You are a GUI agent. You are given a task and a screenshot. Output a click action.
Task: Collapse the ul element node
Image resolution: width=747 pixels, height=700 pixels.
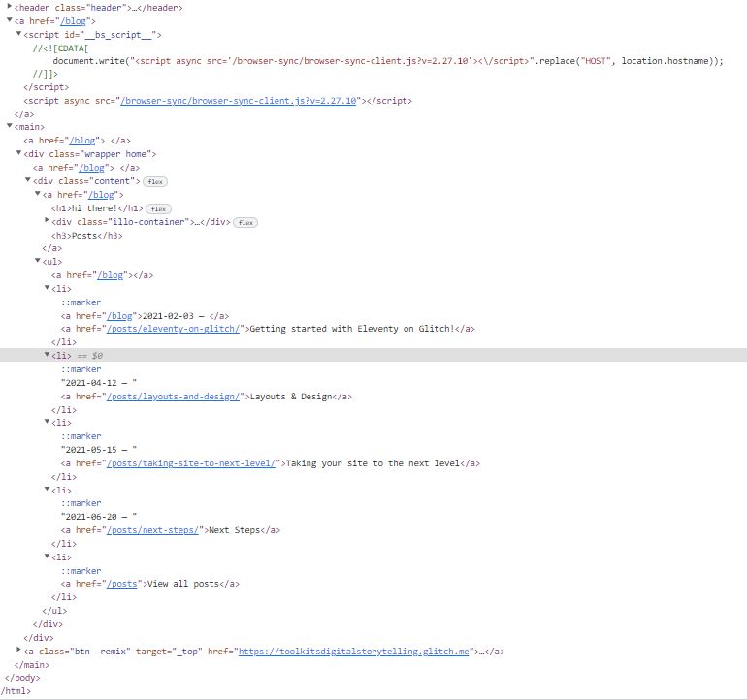click(38, 261)
